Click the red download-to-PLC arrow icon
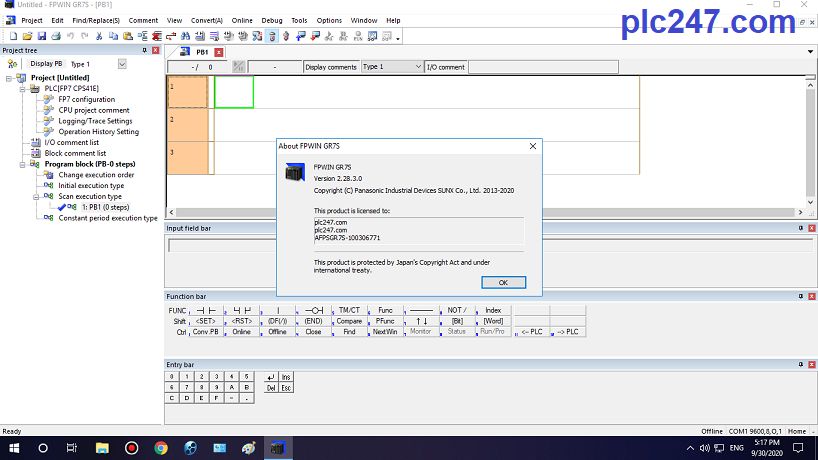This screenshot has width=818, height=460. tap(315, 36)
